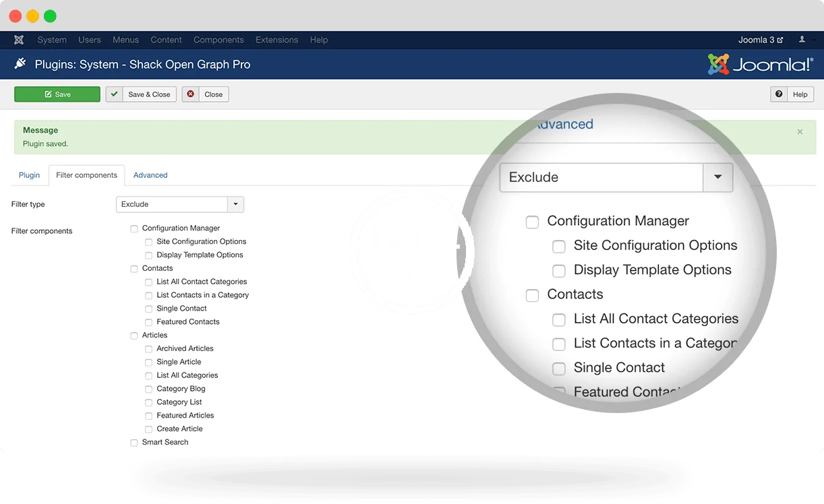Click the green checkmark icon beside Save & Close
Screen dimensions: 824x504
tap(115, 94)
